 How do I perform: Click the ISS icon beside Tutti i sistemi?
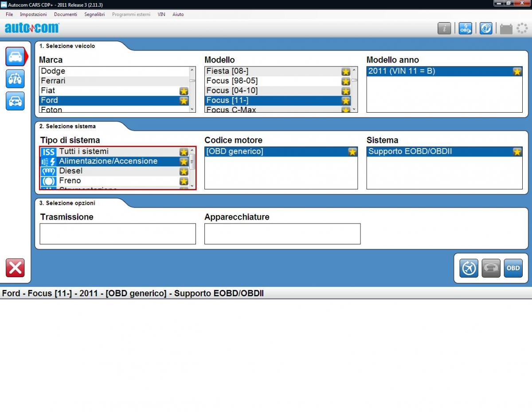pos(48,152)
